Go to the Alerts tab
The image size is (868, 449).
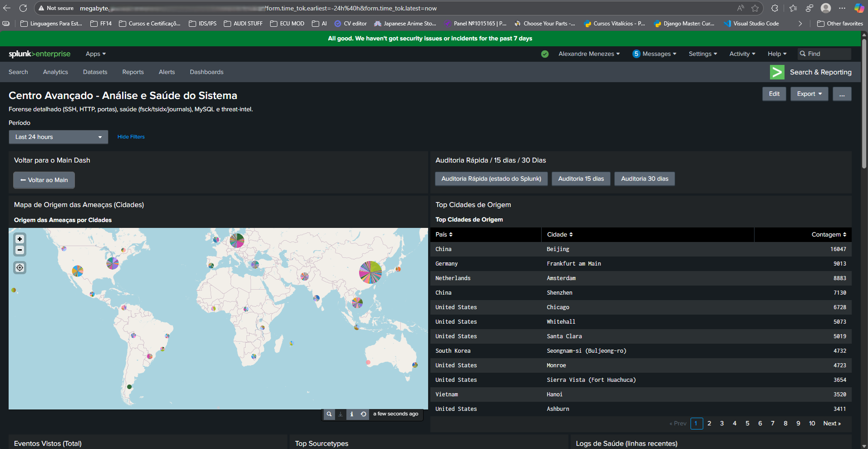point(167,72)
